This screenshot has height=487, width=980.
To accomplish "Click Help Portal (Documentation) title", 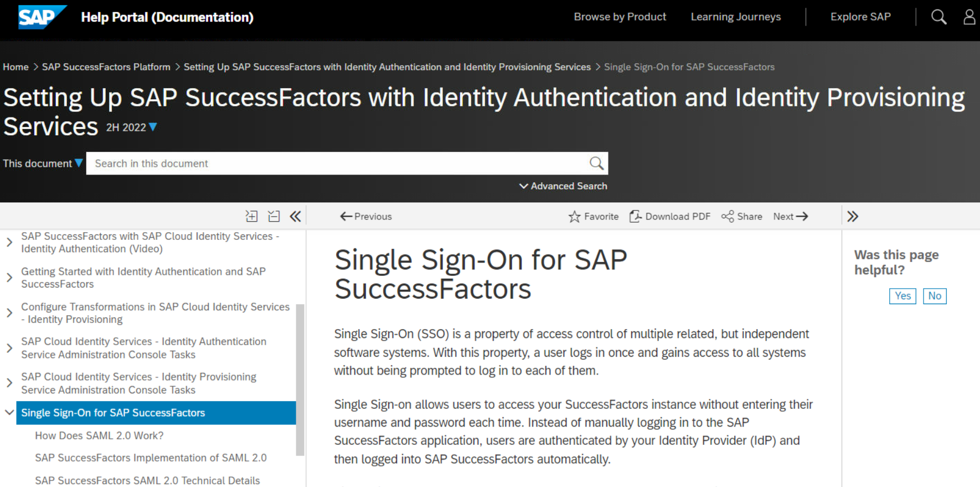I will click(167, 17).
